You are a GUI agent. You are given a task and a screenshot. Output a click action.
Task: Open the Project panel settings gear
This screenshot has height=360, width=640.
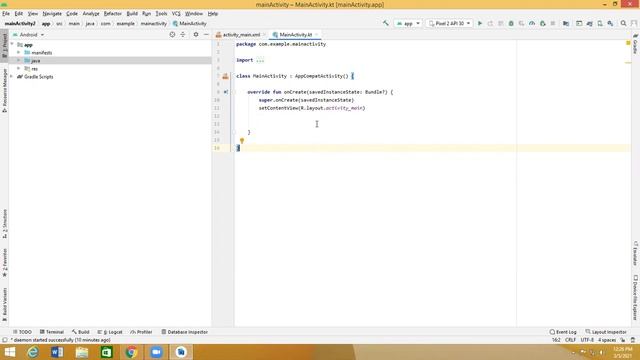click(196, 35)
